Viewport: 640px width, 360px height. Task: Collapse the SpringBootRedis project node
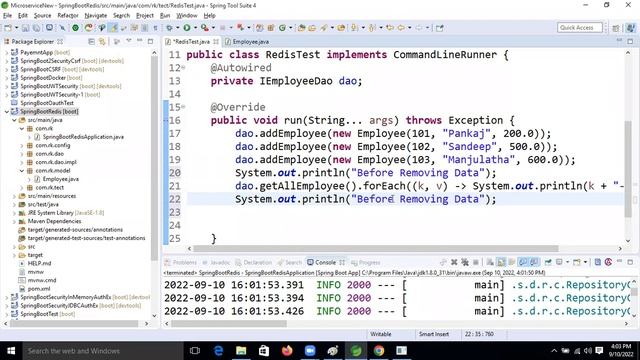click(x=7, y=111)
